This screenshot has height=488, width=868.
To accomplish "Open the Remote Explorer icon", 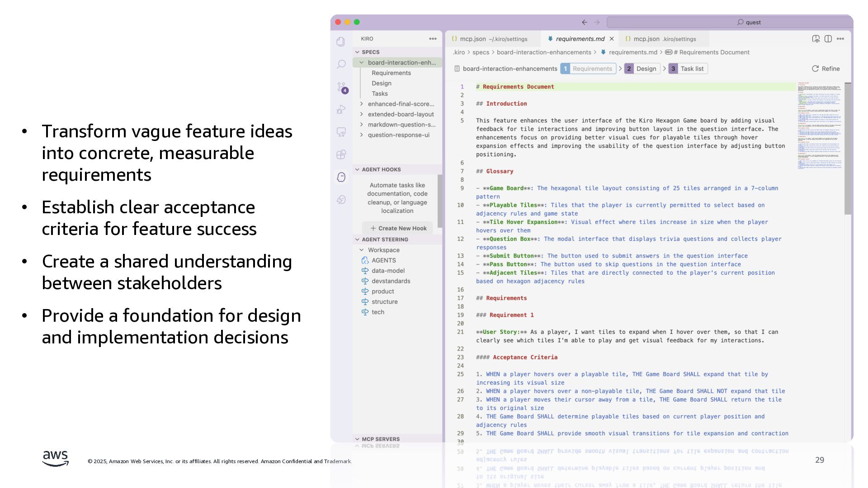I will pyautogui.click(x=341, y=132).
